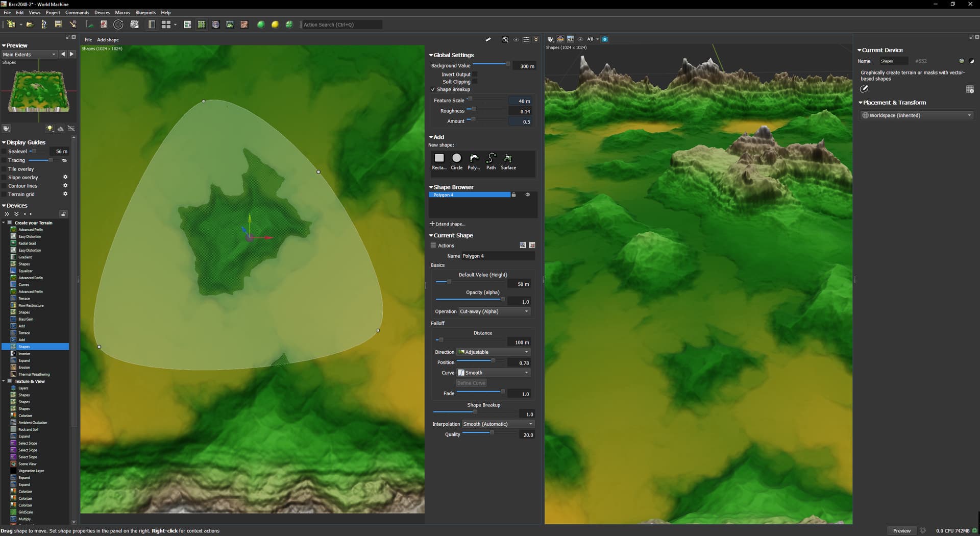This screenshot has width=980, height=536.
Task: Add a new Path shape
Action: click(491, 158)
